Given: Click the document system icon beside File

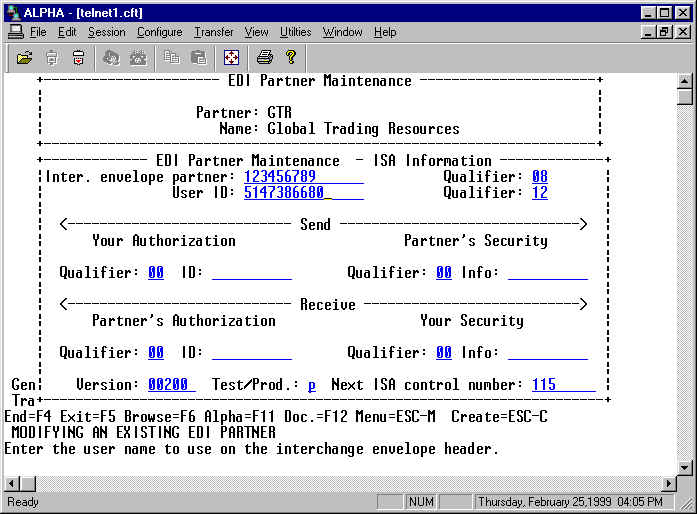Looking at the screenshot, I should coord(15,32).
